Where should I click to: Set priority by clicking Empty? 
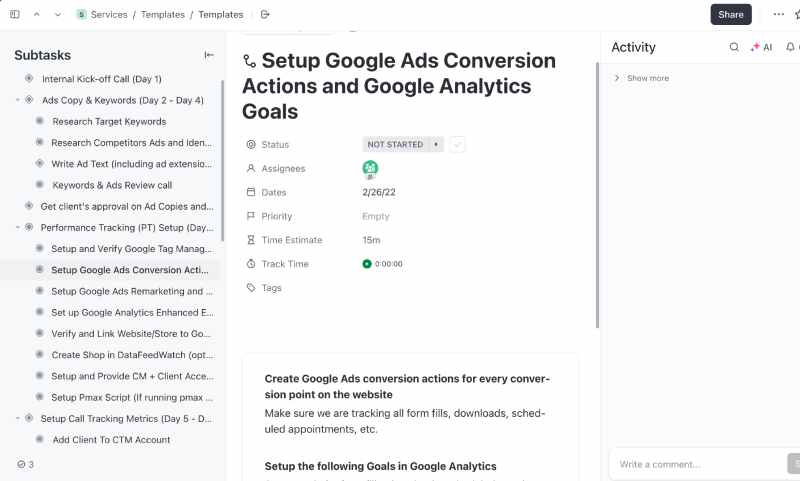(376, 216)
